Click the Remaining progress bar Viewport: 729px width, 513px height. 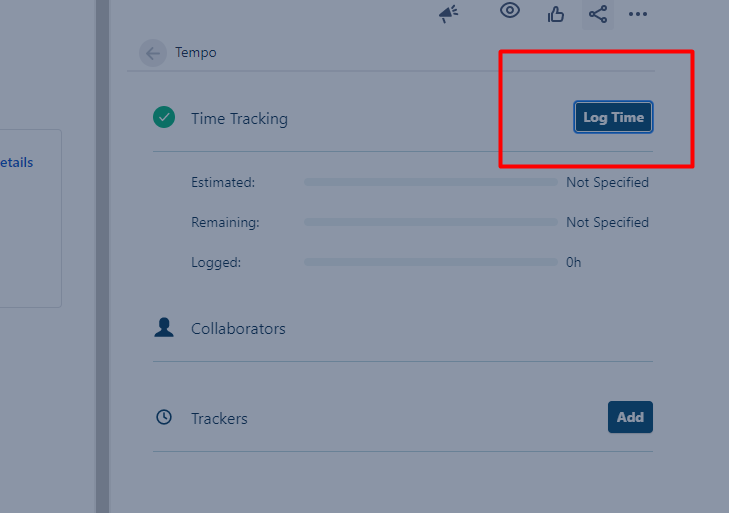[431, 222]
